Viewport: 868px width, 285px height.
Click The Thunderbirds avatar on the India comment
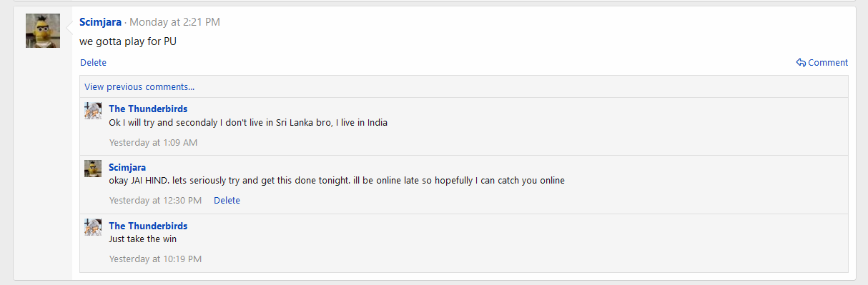[93, 111]
